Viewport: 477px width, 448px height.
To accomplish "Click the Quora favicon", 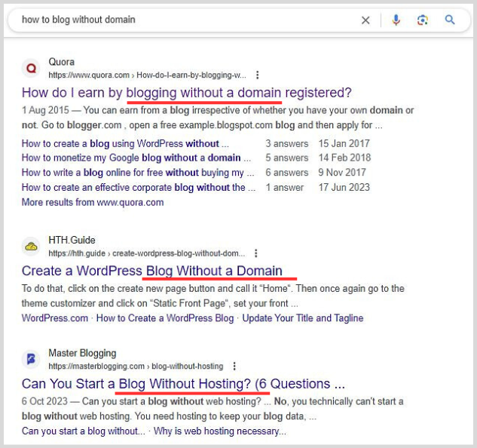I will pos(31,68).
